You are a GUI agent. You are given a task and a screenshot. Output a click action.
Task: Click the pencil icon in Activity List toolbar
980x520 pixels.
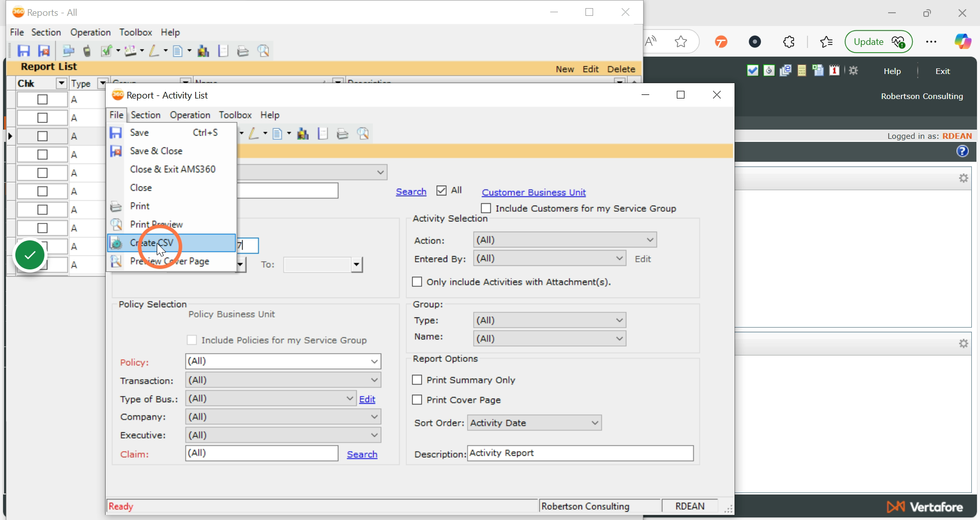(254, 134)
